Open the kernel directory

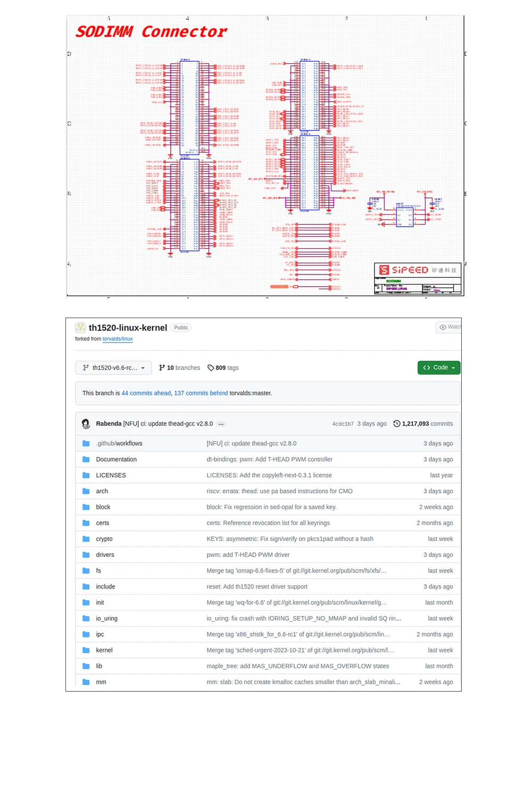point(104,650)
